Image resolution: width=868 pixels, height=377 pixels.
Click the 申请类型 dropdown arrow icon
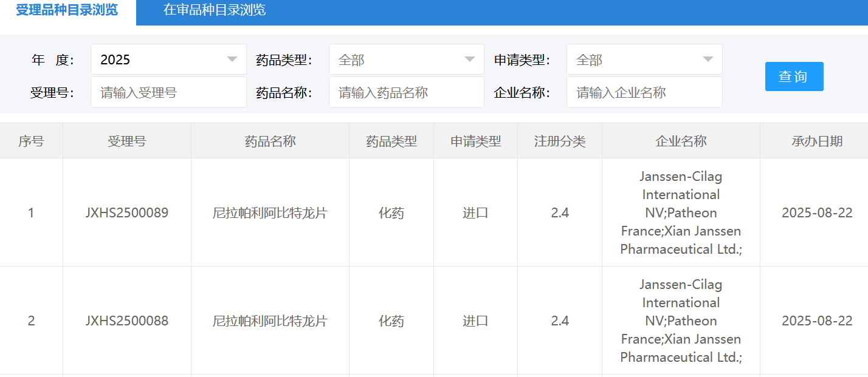tap(708, 59)
